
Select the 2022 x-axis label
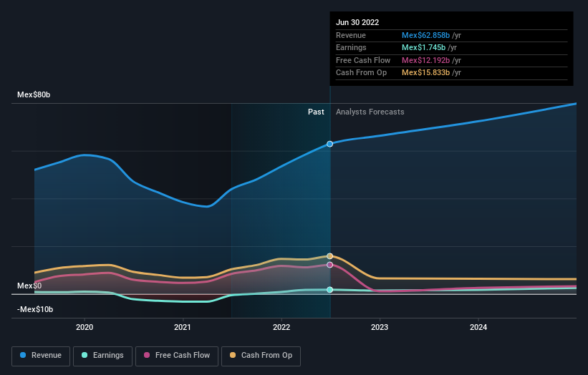pos(281,327)
